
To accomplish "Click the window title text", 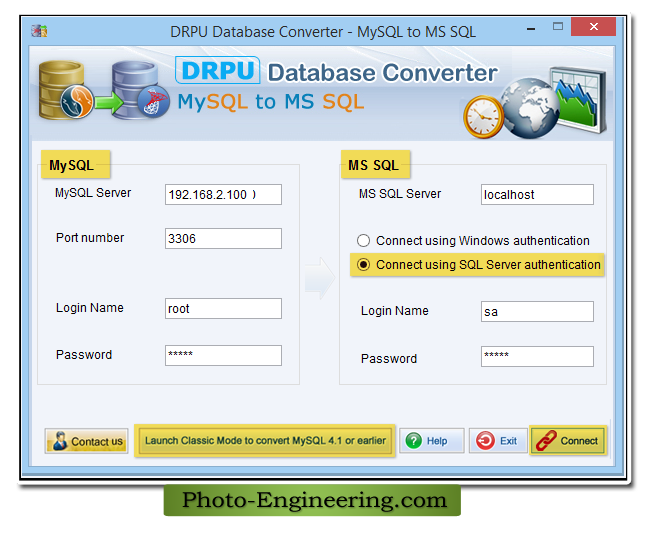I will [x=323, y=32].
